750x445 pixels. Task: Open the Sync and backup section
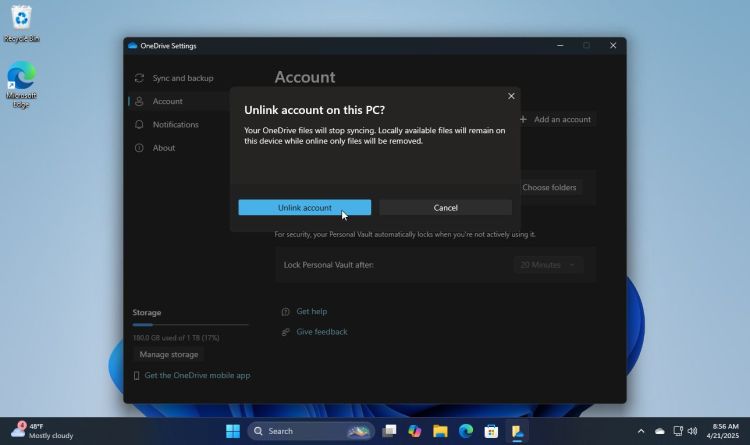tap(182, 78)
